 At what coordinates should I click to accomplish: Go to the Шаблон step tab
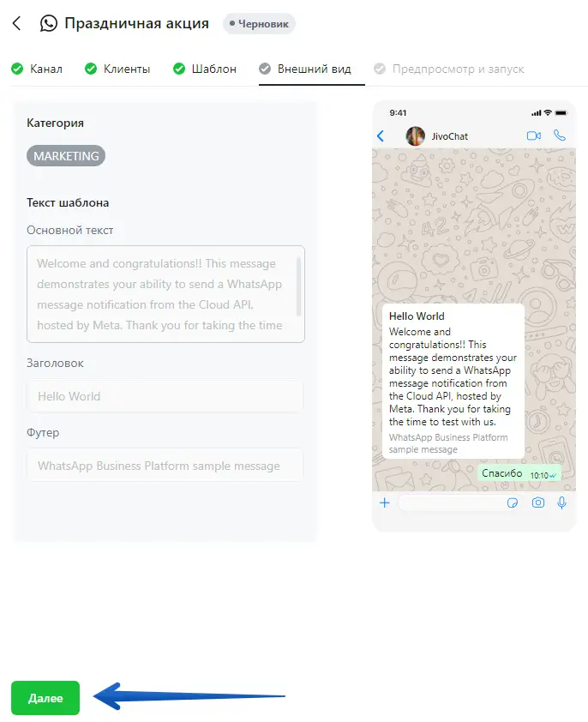(x=205, y=69)
